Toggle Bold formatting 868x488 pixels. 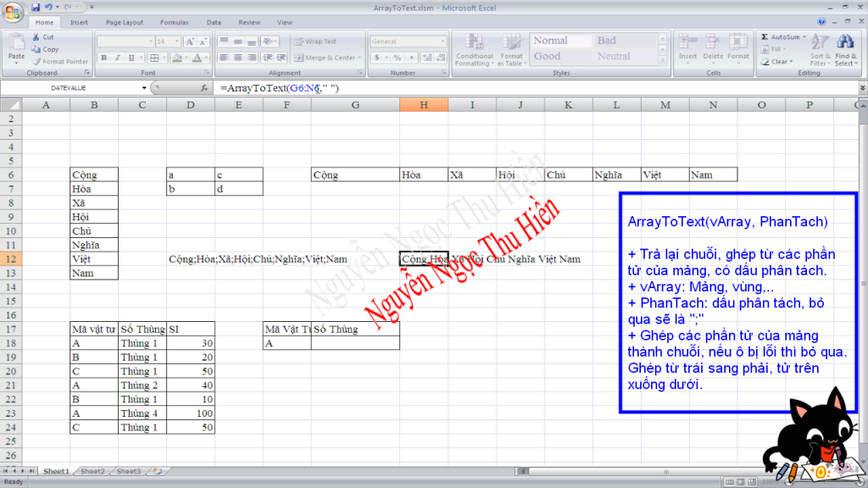click(104, 58)
